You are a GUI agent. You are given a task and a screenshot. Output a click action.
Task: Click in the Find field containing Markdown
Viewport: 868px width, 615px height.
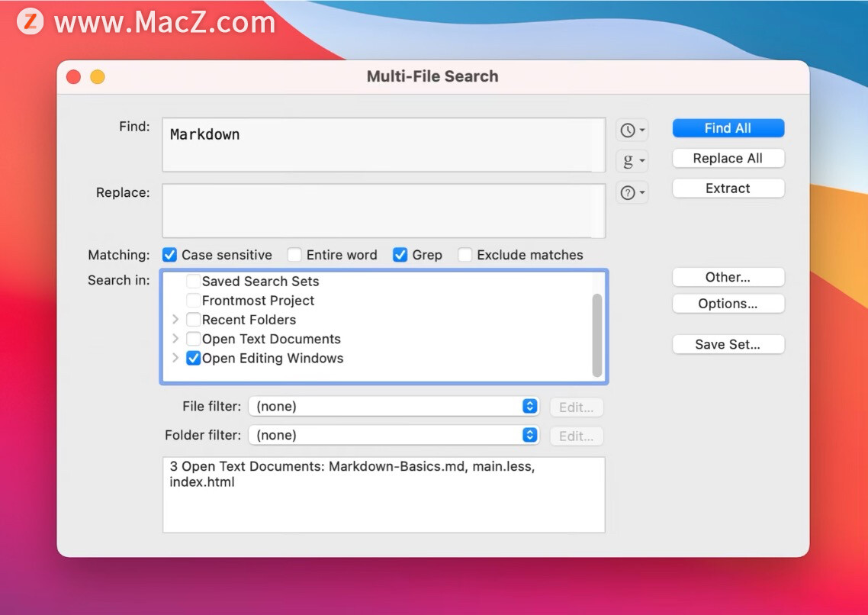click(384, 144)
